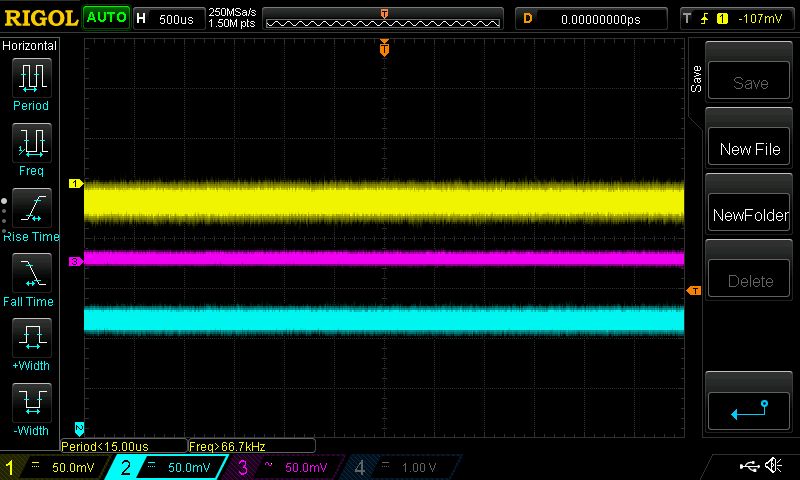This screenshot has height=480, width=800.
Task: Select the Period measurement icon
Action: 32,78
